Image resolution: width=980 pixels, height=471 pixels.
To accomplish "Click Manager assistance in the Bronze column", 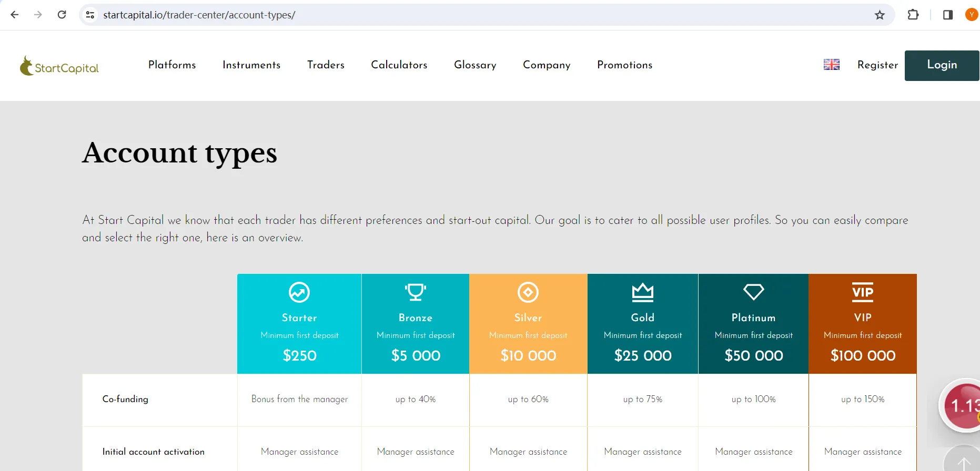I will pyautogui.click(x=416, y=452).
